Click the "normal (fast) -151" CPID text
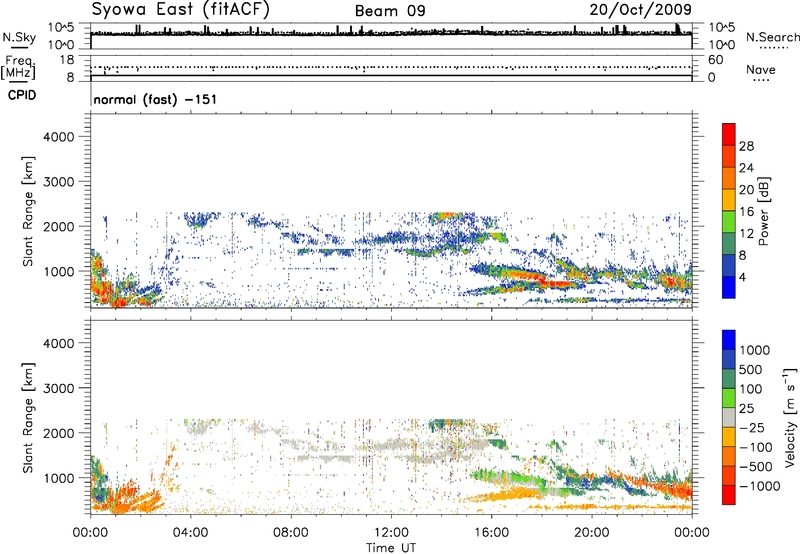 point(155,99)
